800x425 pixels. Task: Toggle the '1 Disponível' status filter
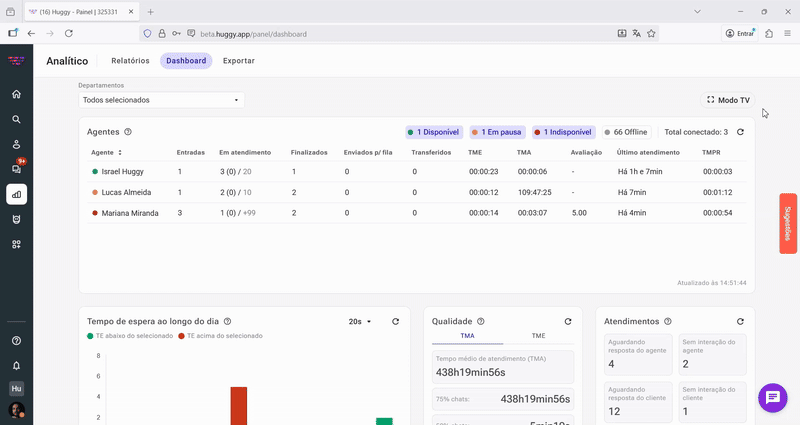pyautogui.click(x=433, y=132)
